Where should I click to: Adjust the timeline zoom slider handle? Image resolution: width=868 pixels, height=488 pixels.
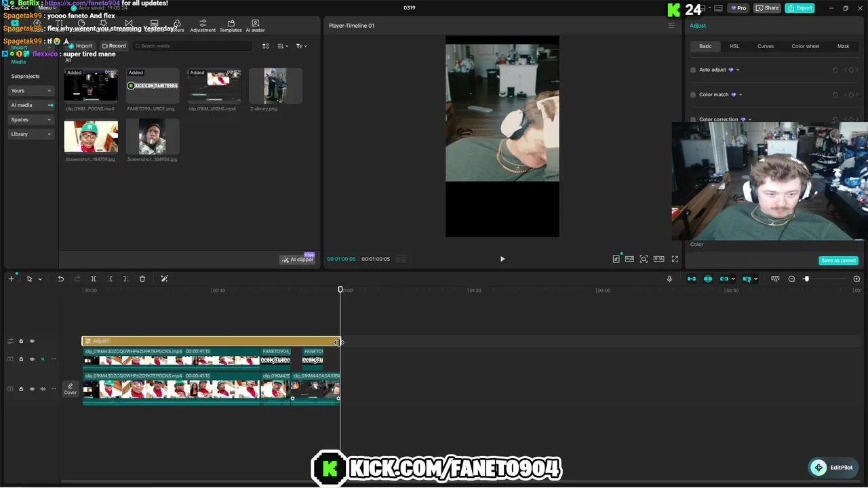click(806, 279)
